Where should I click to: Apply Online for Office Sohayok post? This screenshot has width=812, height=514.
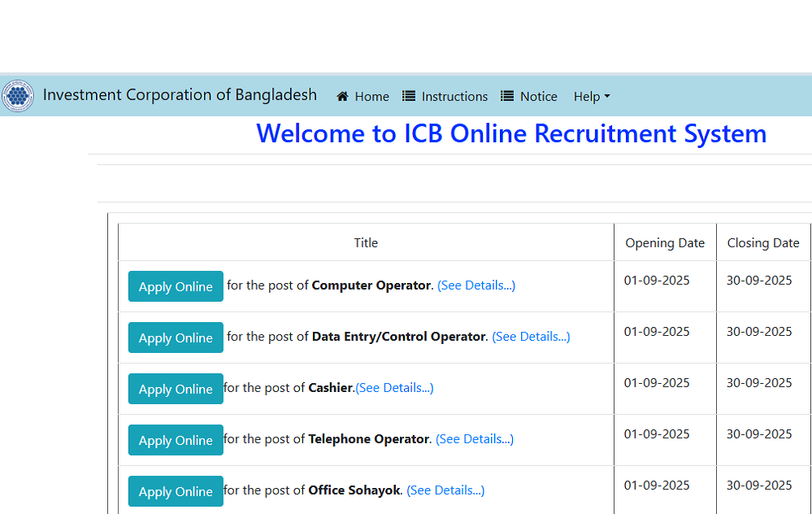click(176, 491)
